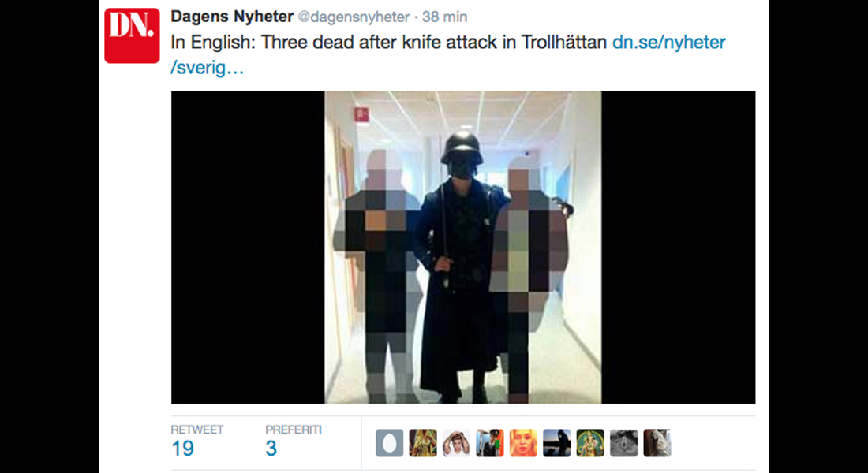Click the red DN profile logo
This screenshot has height=473, width=868.
(x=132, y=35)
